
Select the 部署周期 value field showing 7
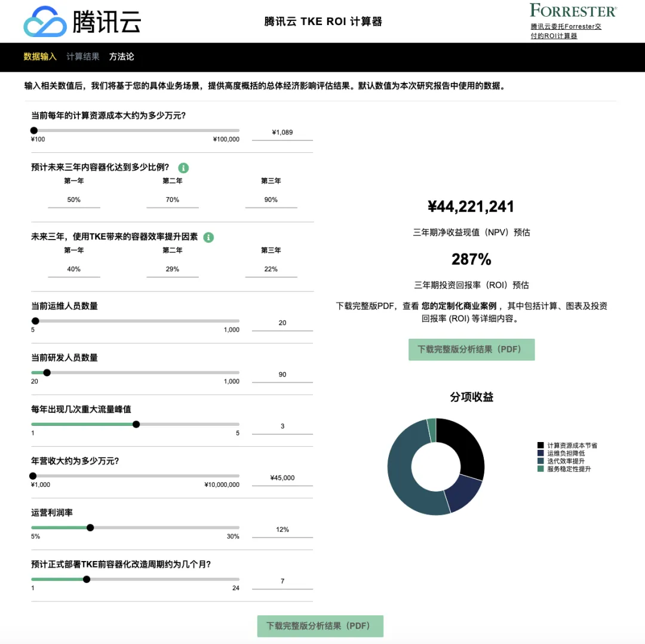tap(282, 580)
